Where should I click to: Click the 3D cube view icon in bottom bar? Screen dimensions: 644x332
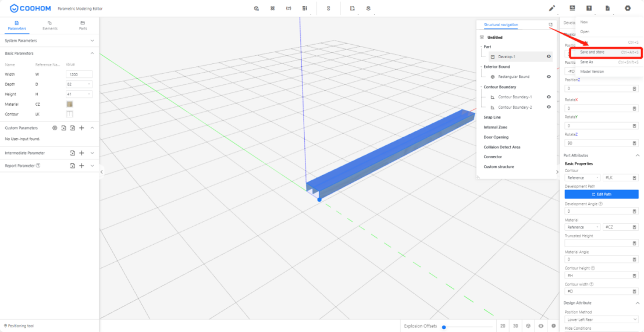click(x=528, y=326)
